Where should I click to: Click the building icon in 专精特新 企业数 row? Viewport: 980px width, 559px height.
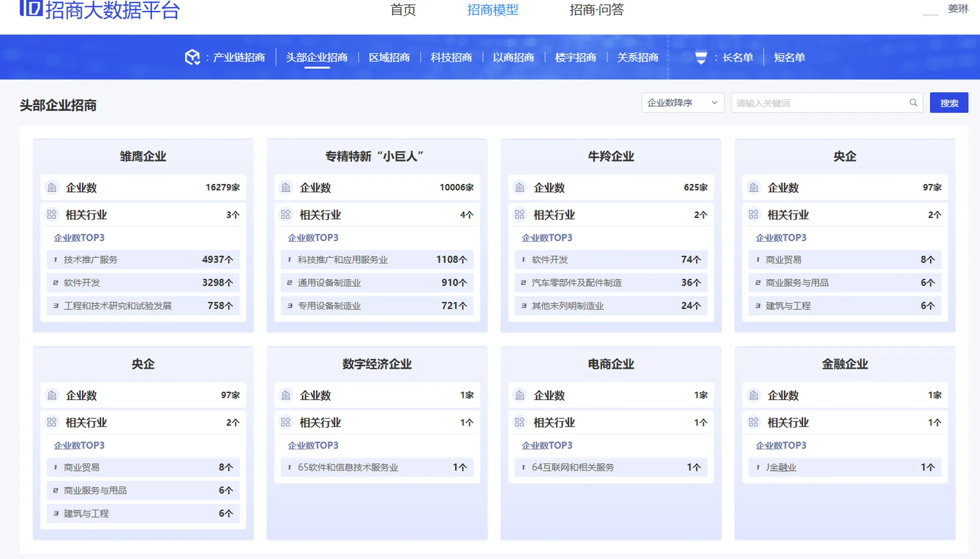click(x=286, y=187)
